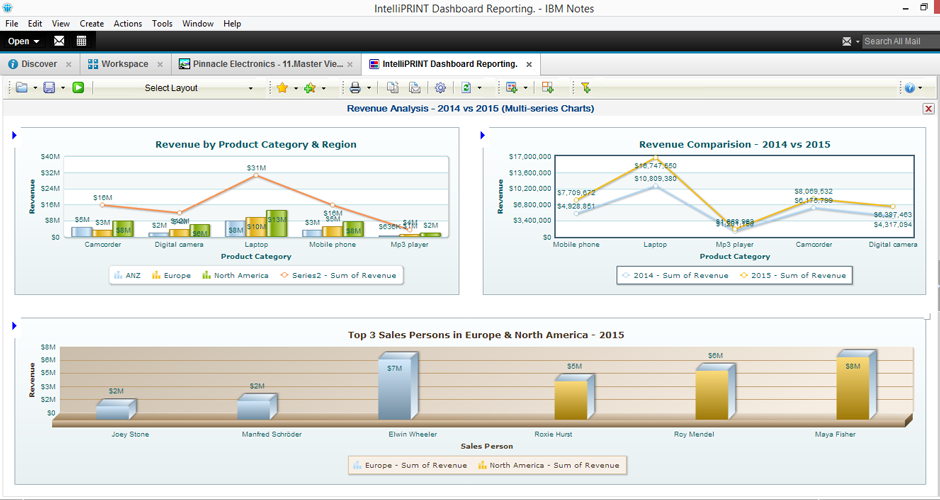Click the Save disk icon
Image resolution: width=940 pixels, height=500 pixels.
click(49, 88)
